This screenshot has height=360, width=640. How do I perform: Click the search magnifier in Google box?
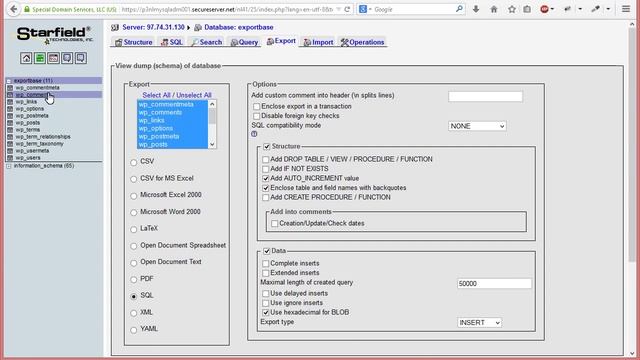tap(459, 9)
